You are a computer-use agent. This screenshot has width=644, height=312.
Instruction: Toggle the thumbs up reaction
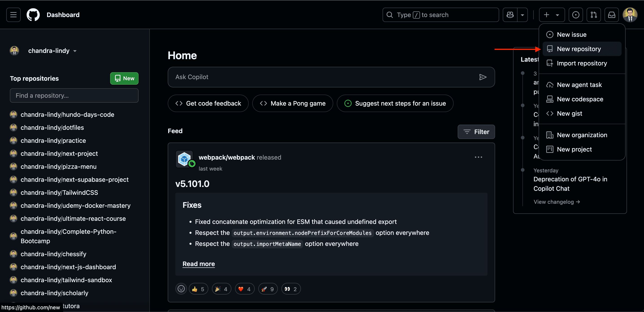(198, 289)
